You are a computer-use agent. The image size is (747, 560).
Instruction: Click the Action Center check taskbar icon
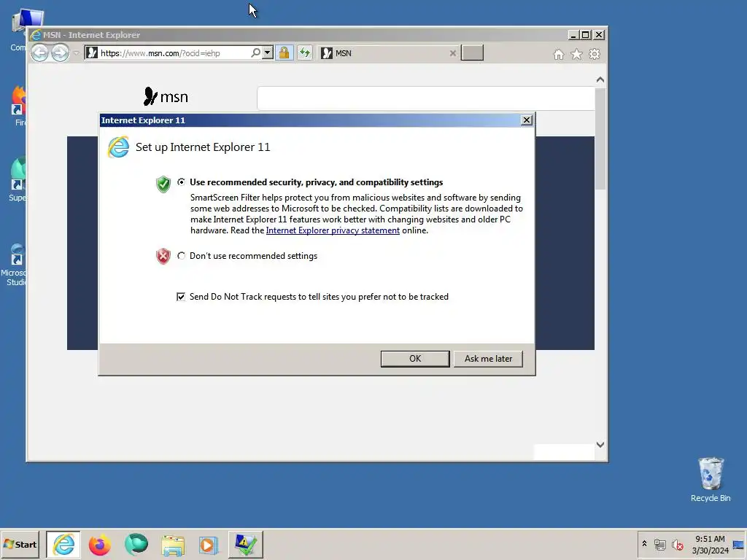245,544
